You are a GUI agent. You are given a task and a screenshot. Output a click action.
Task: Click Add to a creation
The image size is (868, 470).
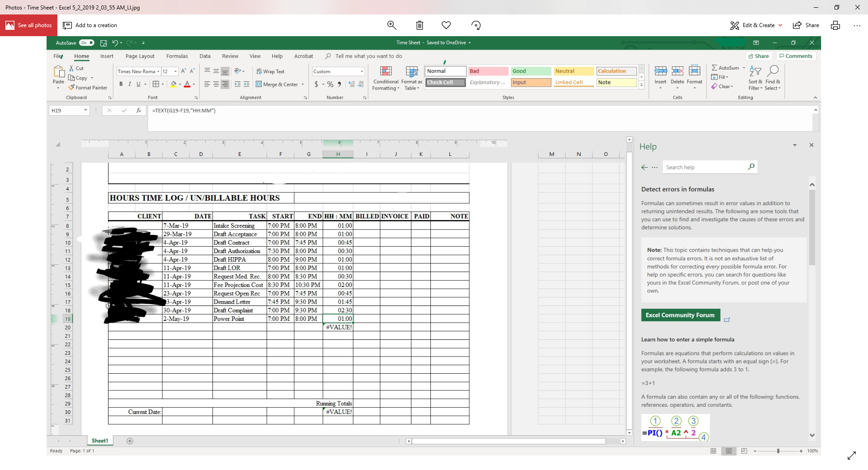90,25
